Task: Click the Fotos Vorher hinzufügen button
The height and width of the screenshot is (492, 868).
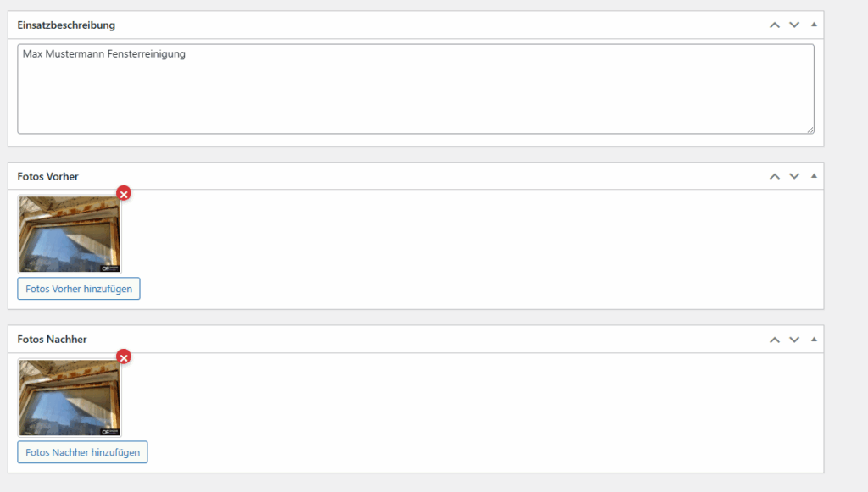Action: click(79, 289)
